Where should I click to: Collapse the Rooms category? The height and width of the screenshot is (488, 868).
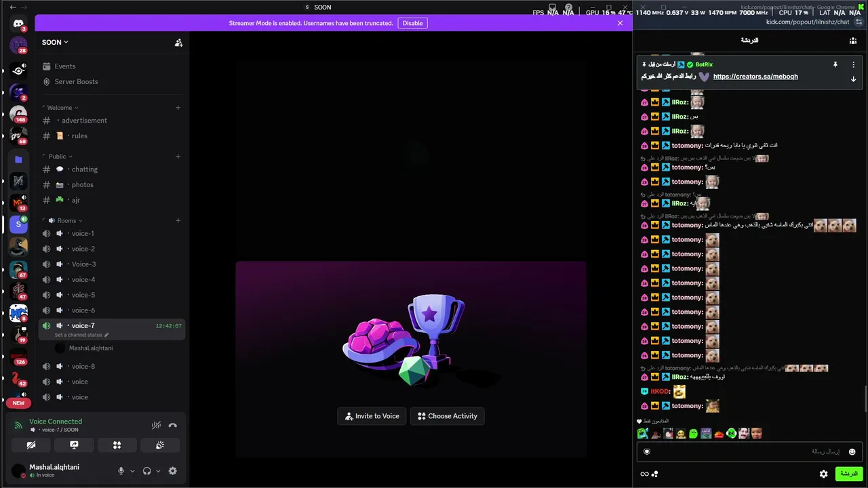(x=65, y=220)
